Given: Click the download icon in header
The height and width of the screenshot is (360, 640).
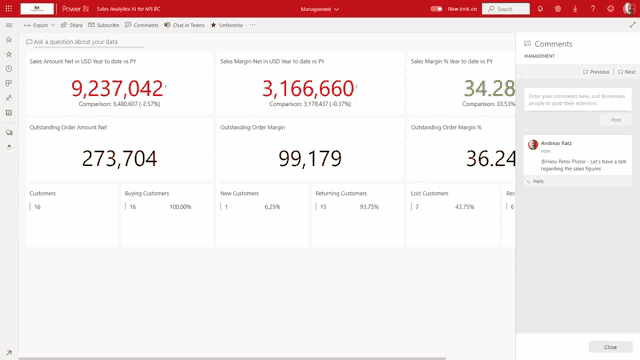Looking at the screenshot, I should (x=575, y=9).
